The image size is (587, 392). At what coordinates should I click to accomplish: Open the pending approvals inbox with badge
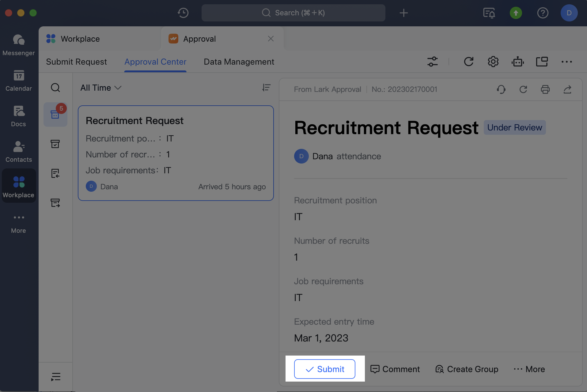pyautogui.click(x=55, y=115)
